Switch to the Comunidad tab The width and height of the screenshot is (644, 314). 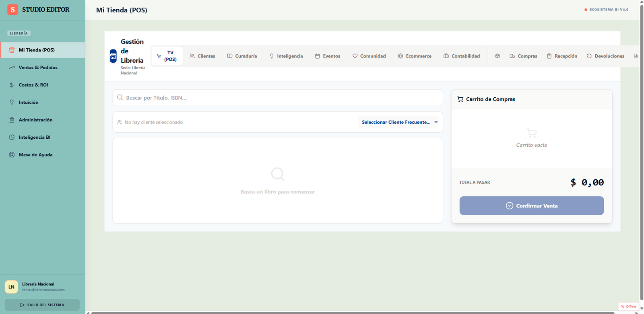369,56
